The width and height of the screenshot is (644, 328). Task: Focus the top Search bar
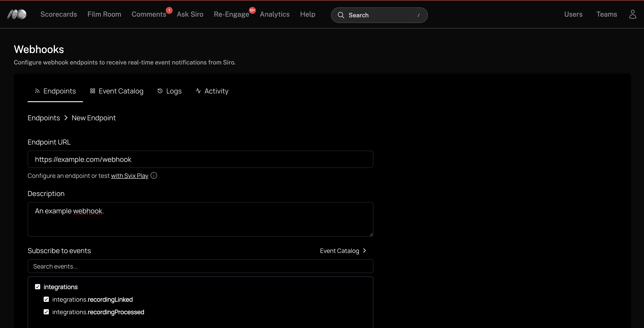click(379, 15)
